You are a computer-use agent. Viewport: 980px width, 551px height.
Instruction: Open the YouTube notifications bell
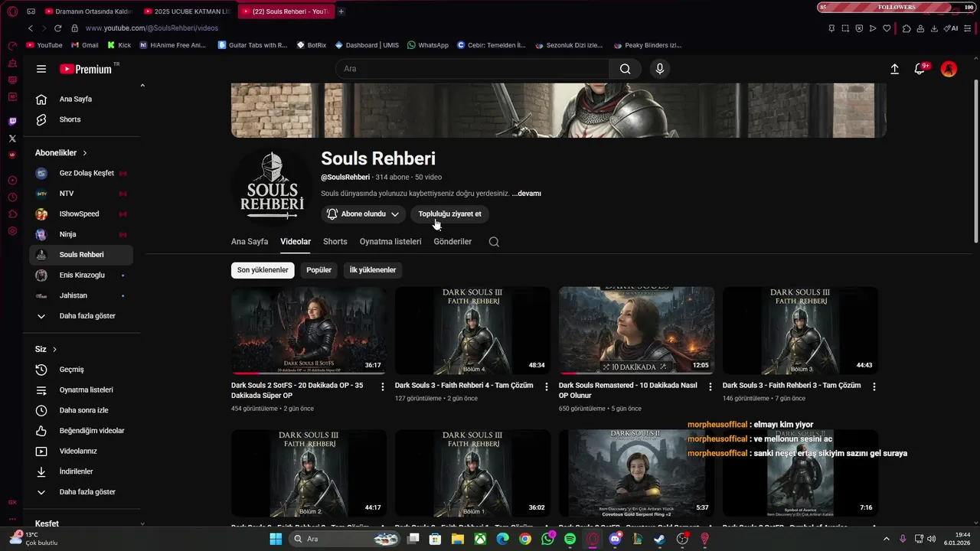pos(920,69)
